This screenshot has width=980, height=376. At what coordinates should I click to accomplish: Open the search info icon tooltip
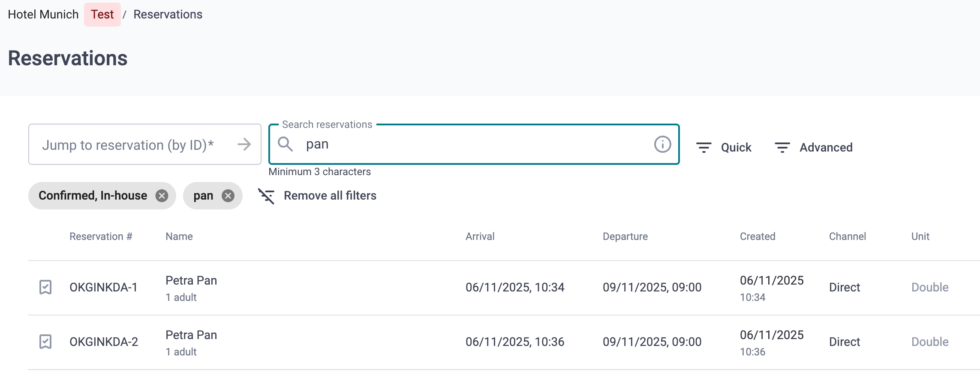pos(662,144)
